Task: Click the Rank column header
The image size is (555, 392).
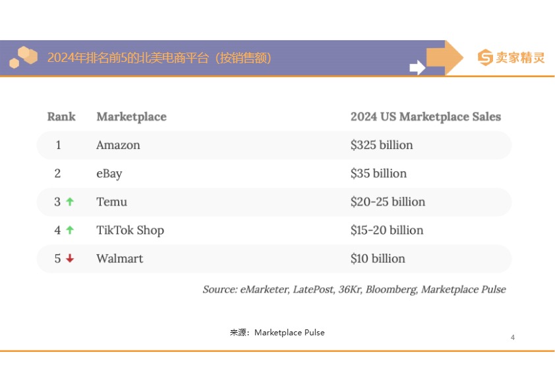Action: [x=61, y=117]
